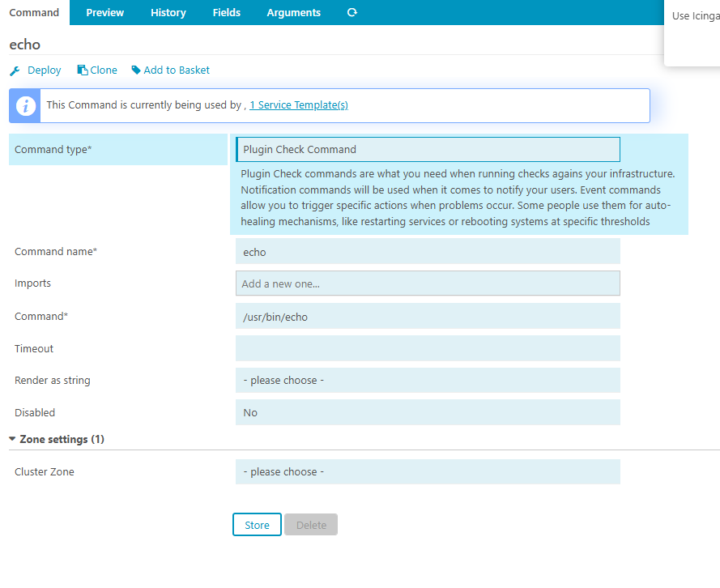Open the Disabled dropdown set to No
This screenshot has height=588, width=720.
click(x=428, y=413)
